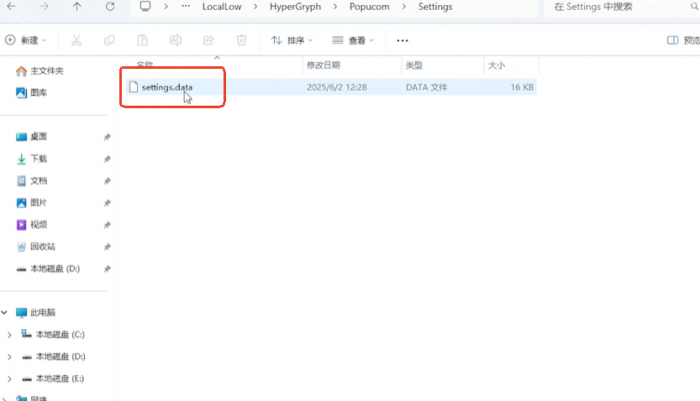Click the Share icon in toolbar

[208, 41]
